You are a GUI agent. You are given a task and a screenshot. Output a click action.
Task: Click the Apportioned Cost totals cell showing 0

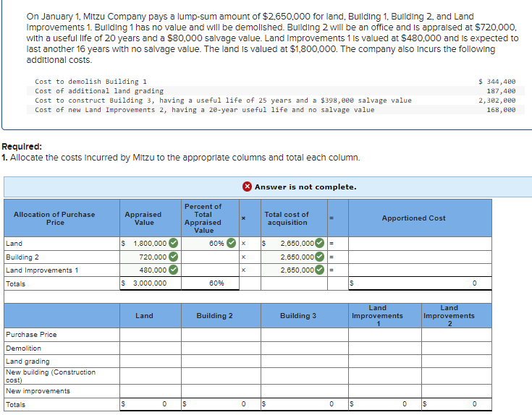[x=420, y=283]
